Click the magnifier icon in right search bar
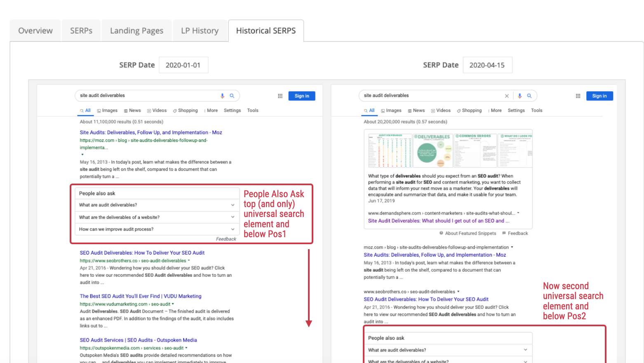Viewport: 644px width, 363px height. coord(529,96)
